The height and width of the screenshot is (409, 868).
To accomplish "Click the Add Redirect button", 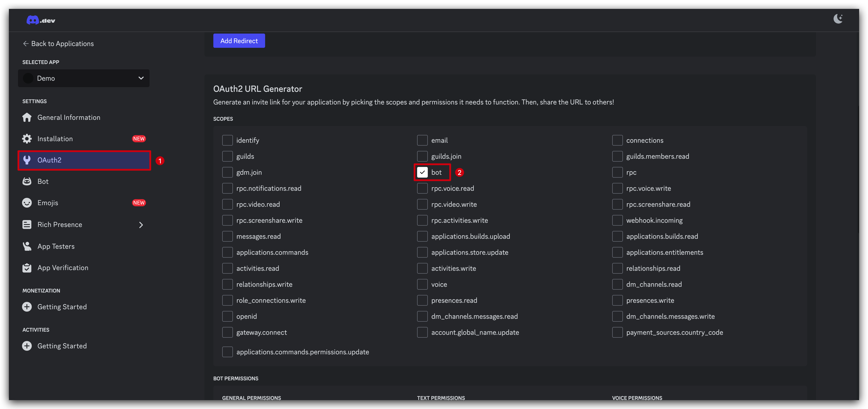I will pos(239,41).
